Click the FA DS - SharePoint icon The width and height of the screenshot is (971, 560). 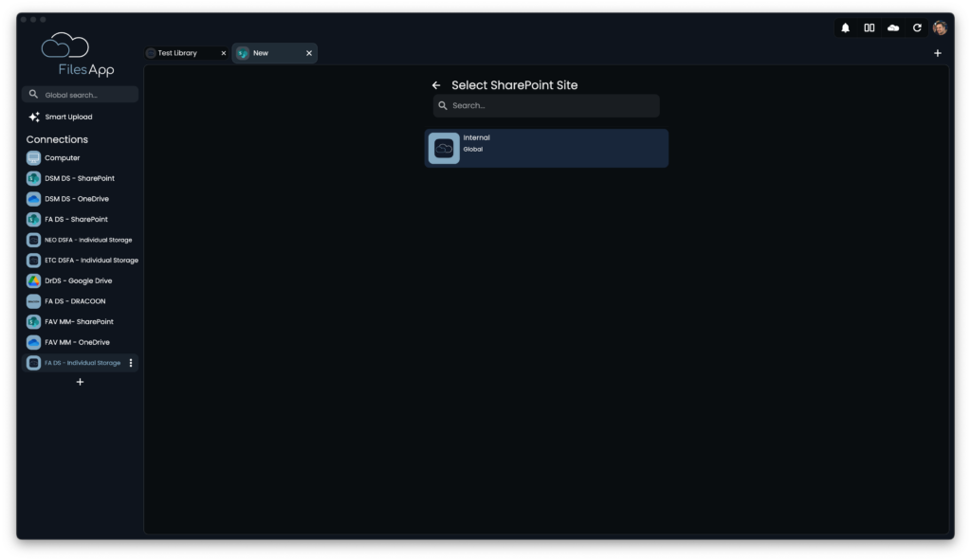33,219
